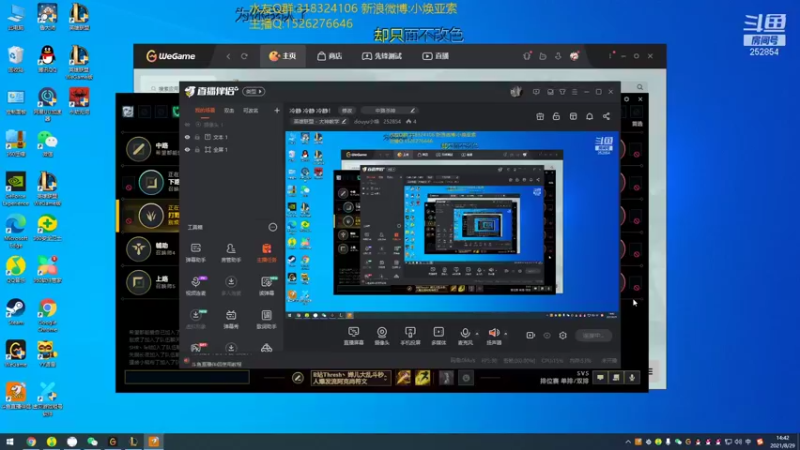Open 主播任务 red tool icon
The width and height of the screenshot is (800, 450).
[x=266, y=253]
